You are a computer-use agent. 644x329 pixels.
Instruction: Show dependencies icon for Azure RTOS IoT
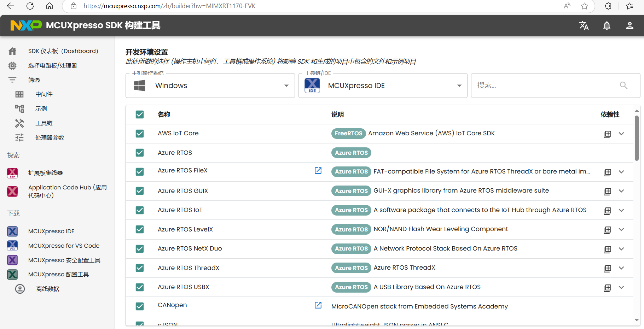pos(607,211)
